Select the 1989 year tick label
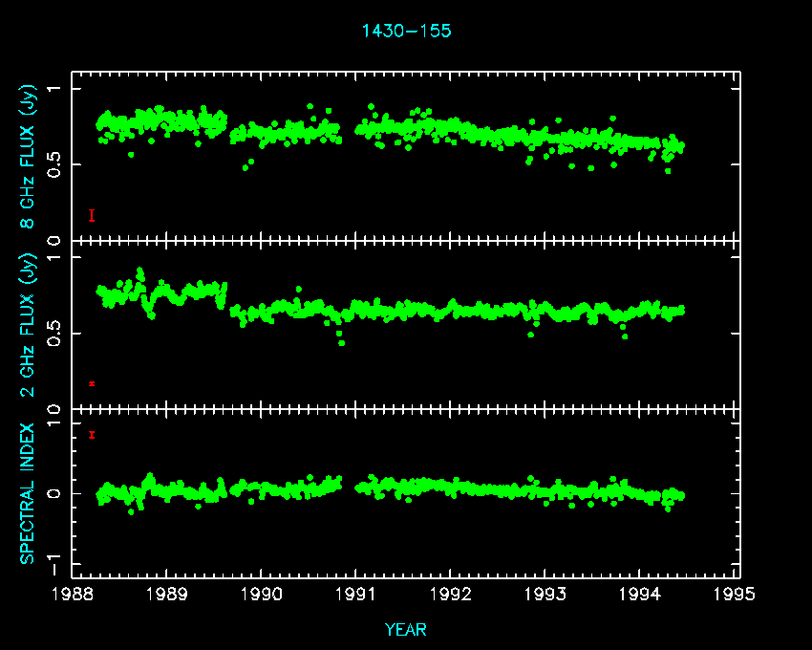The image size is (812, 650). [167, 595]
